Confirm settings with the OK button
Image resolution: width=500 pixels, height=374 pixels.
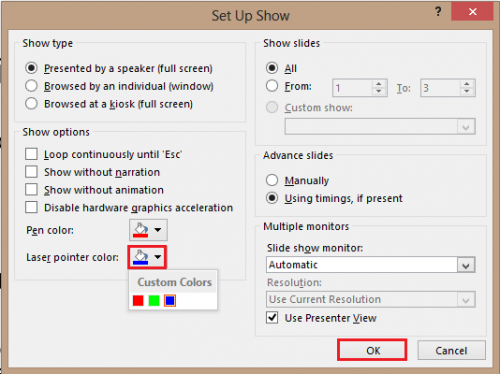[x=372, y=350]
